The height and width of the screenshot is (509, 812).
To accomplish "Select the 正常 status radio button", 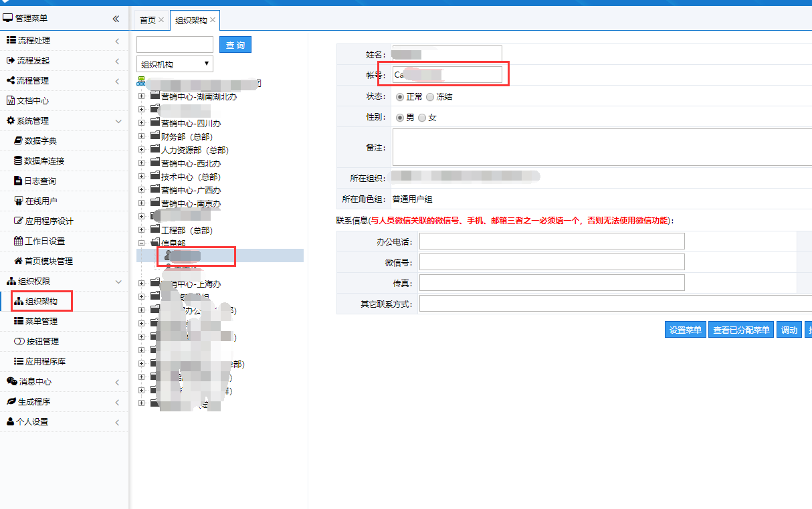I will pyautogui.click(x=400, y=97).
